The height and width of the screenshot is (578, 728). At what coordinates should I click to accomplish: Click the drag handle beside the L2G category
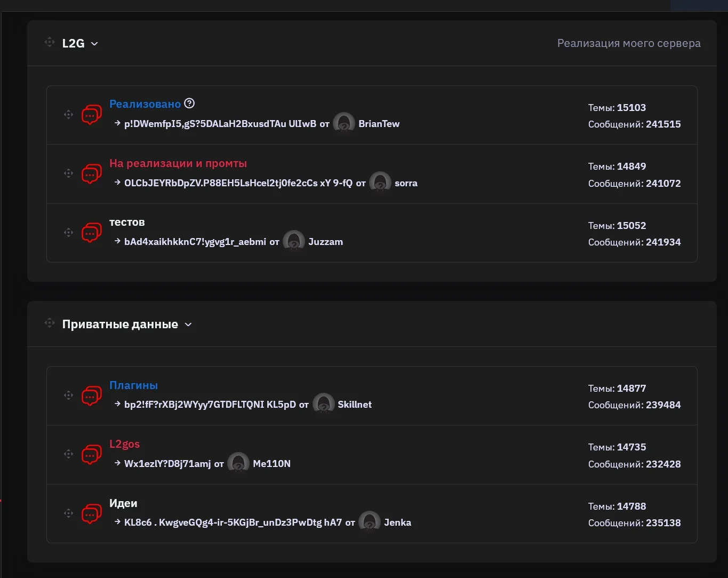click(x=50, y=42)
